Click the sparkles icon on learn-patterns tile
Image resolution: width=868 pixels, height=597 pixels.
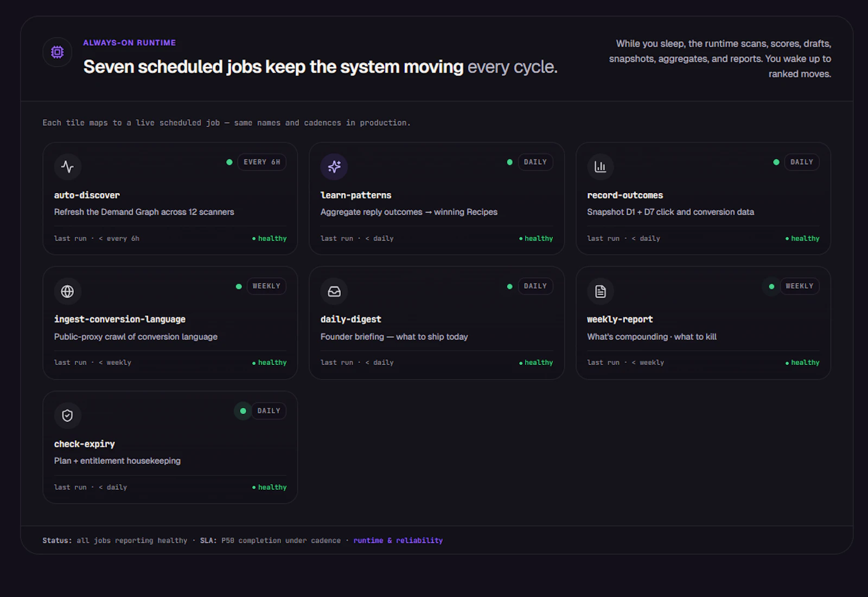click(334, 166)
